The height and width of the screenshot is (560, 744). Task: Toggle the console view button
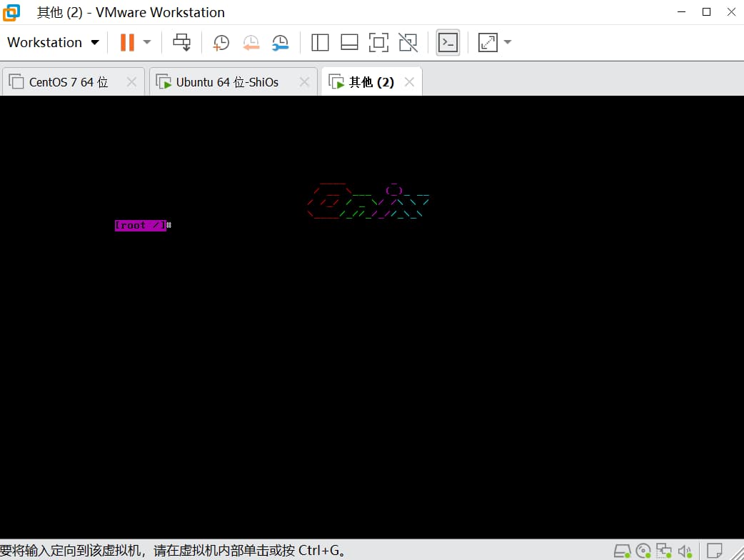[x=448, y=42]
